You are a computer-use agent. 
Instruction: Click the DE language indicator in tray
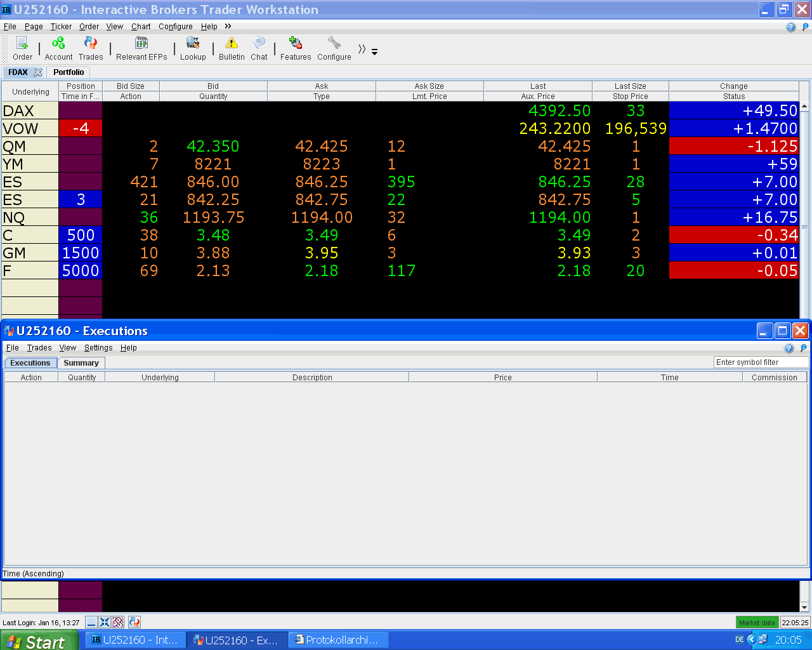coord(739,640)
